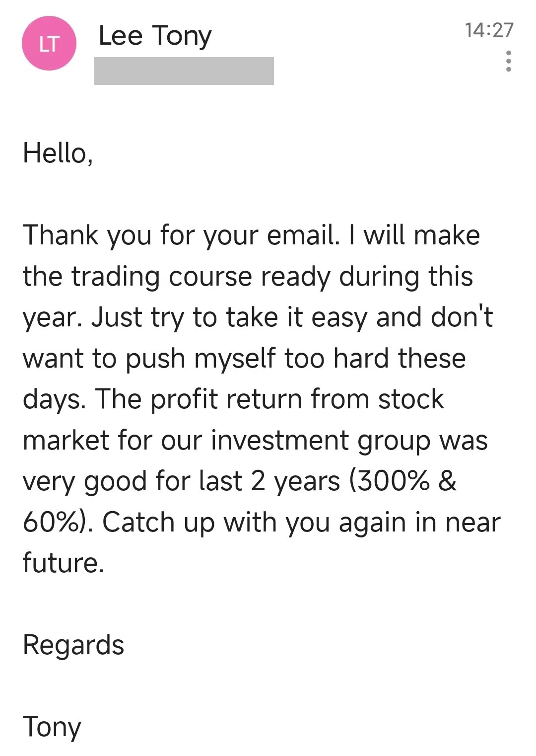Viewport: 536px width, 756px height.
Task: Tap the words "trading course" in message
Action: click(162, 276)
